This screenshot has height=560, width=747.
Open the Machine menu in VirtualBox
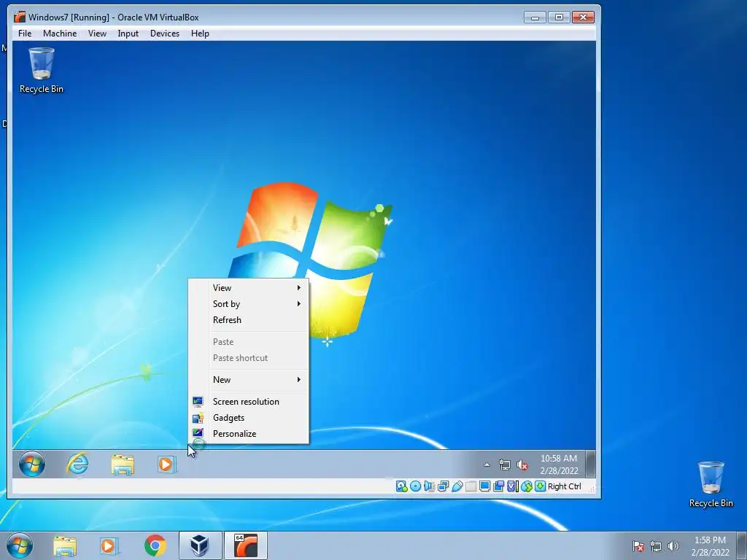(60, 34)
